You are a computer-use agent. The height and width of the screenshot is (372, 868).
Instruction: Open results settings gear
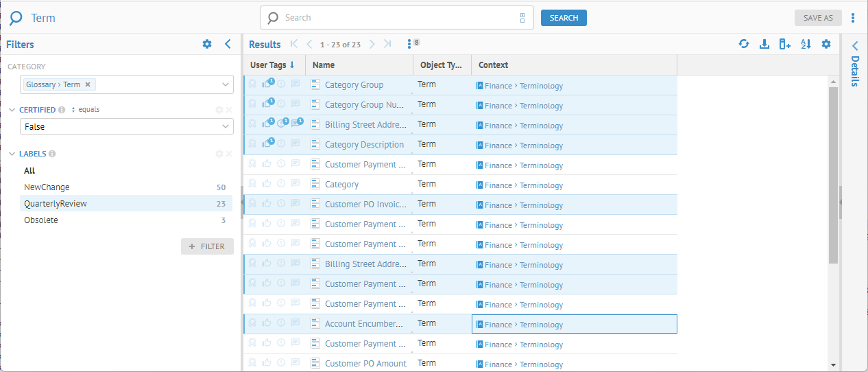tap(826, 45)
